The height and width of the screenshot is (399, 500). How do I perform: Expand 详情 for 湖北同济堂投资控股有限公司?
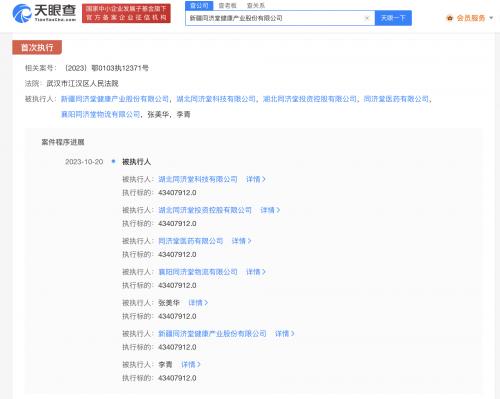pos(270,210)
